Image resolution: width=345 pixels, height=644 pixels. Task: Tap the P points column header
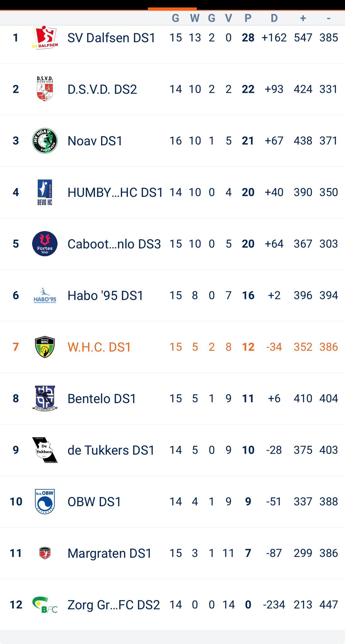pyautogui.click(x=248, y=18)
